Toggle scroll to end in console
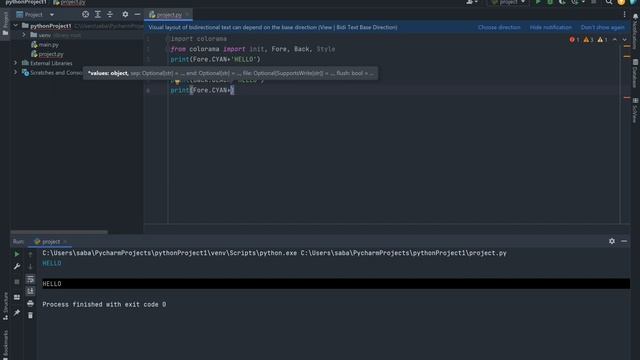640x360 pixels. coord(30,291)
